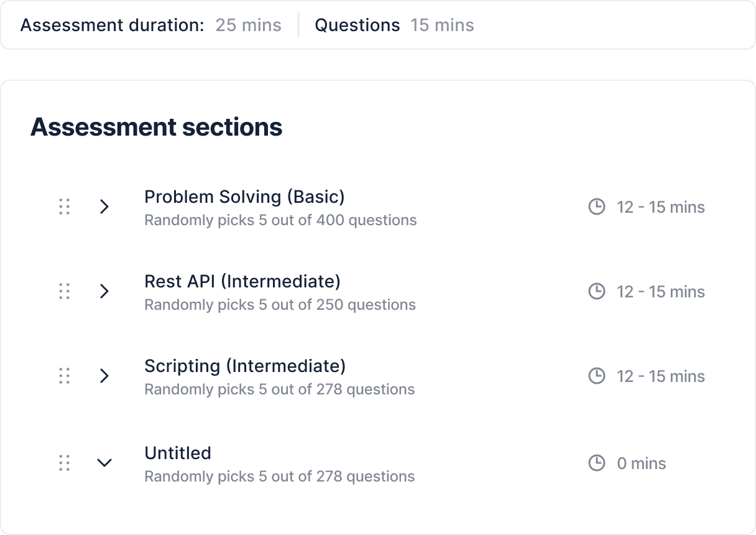Viewport: 756px width, 535px height.
Task: Click the drag handle for Problem Solving (Basic)
Action: point(64,207)
